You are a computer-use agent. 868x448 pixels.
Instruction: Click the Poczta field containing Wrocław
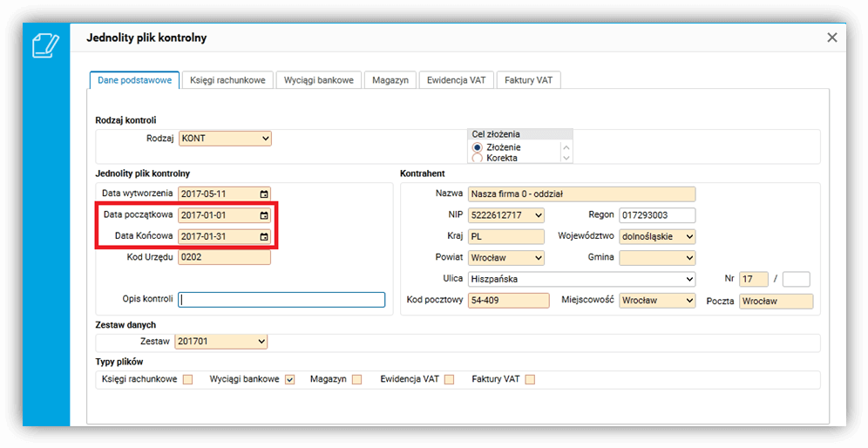(776, 302)
